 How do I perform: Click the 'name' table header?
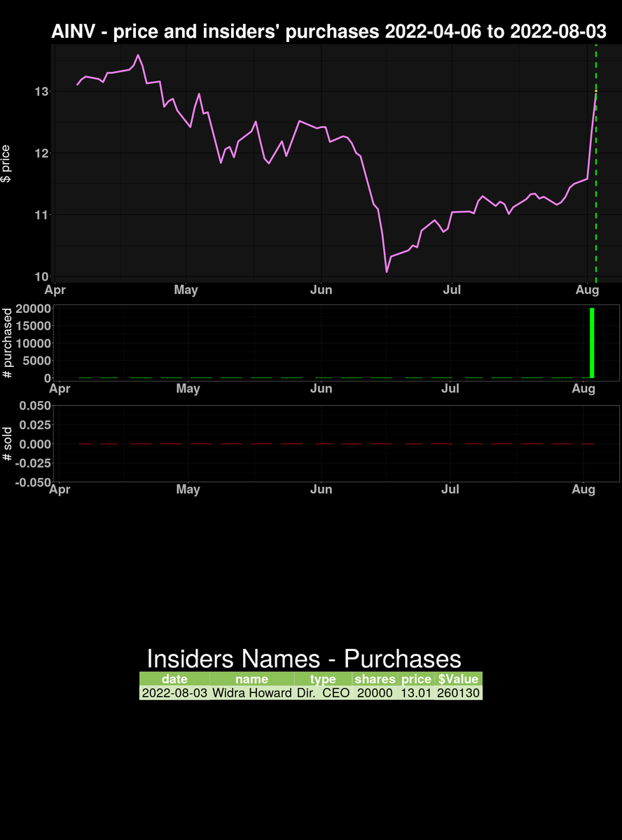[251, 679]
